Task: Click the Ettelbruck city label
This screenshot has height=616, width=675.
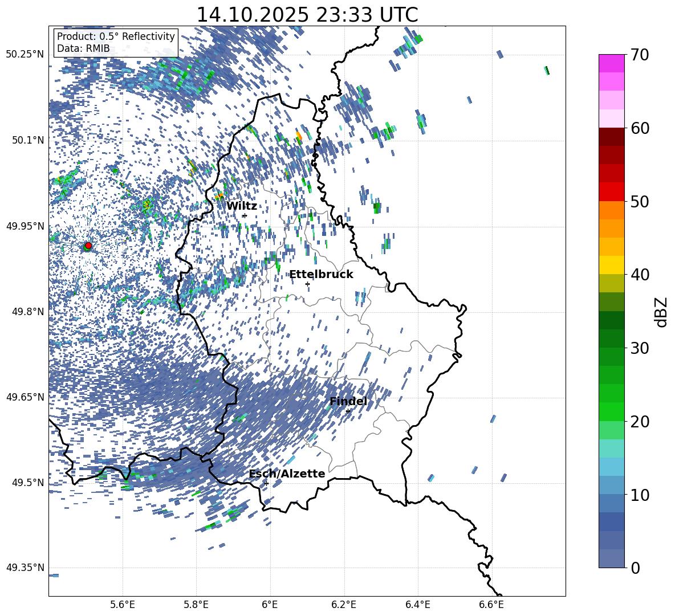Action: tap(321, 275)
